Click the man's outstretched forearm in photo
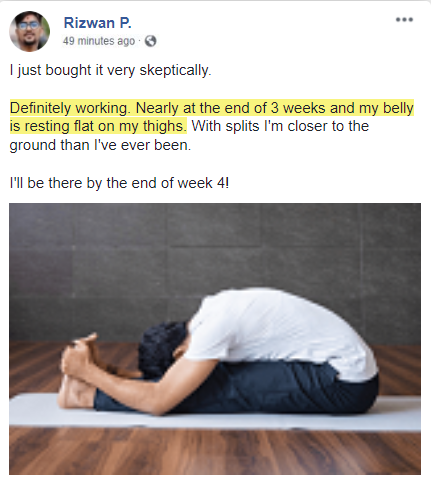The height and width of the screenshot is (480, 431). 133,388
